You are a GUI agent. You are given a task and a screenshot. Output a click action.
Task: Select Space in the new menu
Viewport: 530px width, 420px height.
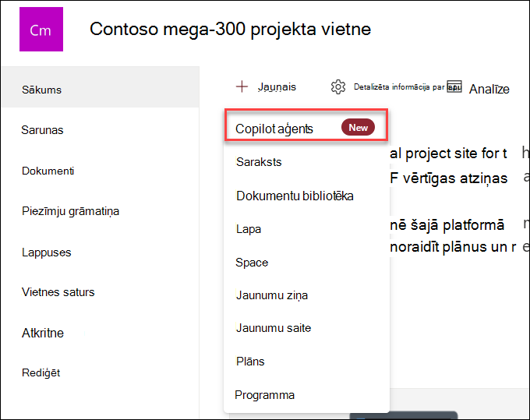pos(252,263)
